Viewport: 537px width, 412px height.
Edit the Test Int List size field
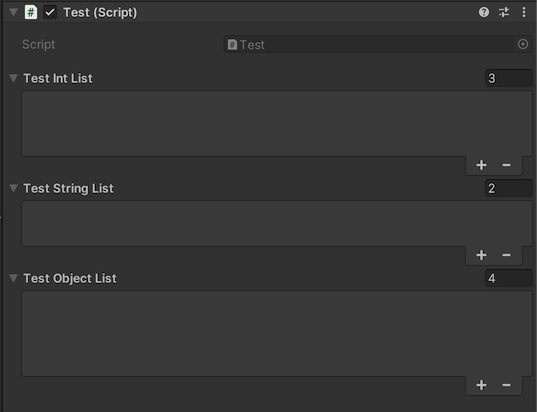coord(509,78)
